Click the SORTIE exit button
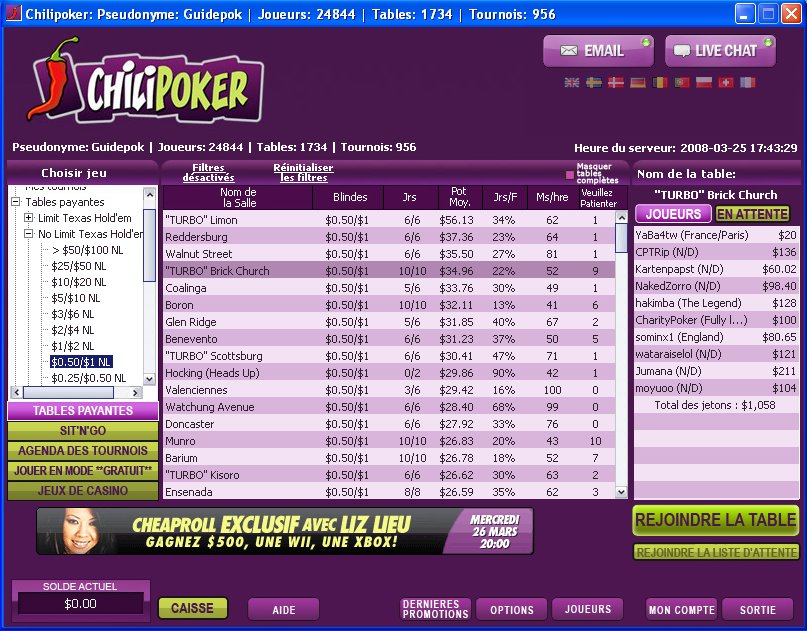Image resolution: width=807 pixels, height=631 pixels. tap(758, 609)
